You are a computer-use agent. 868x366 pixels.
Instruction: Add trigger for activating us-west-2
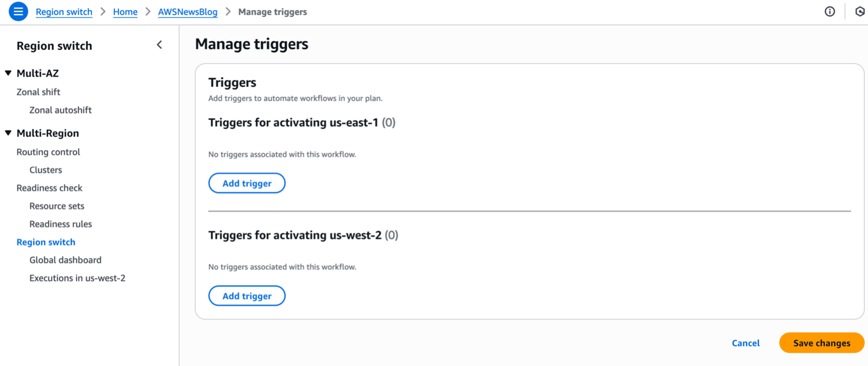coord(247,296)
